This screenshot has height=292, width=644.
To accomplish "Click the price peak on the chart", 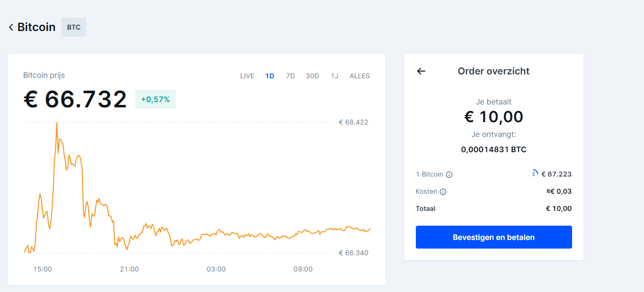I will 57,123.
